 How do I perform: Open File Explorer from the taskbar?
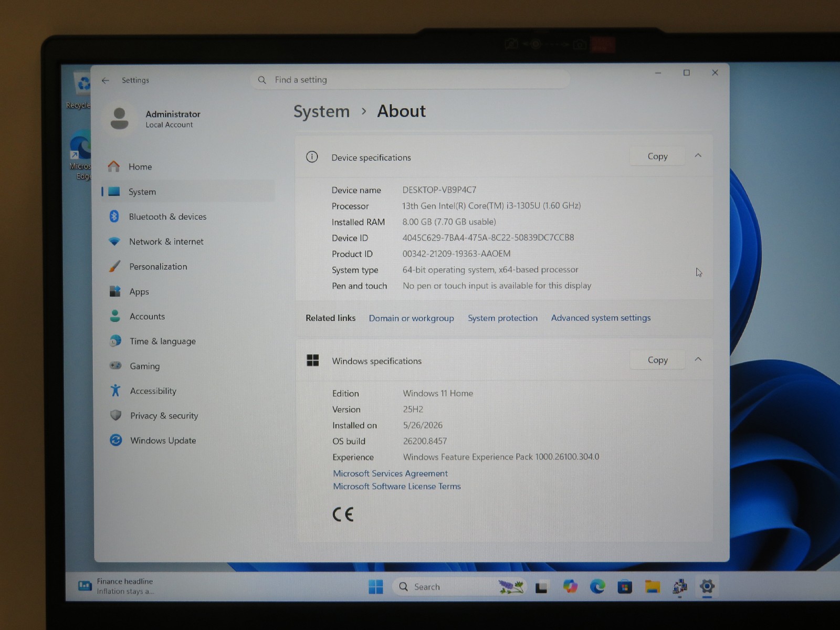(653, 586)
